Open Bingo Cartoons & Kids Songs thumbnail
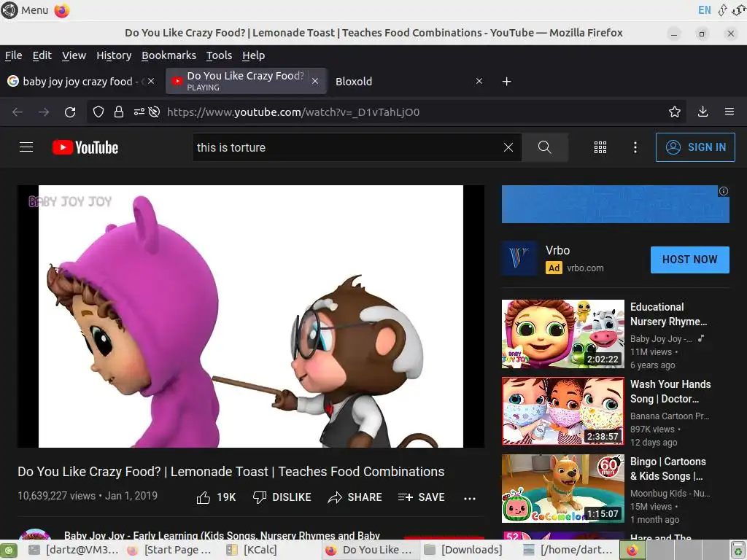The image size is (747, 560). click(x=563, y=489)
